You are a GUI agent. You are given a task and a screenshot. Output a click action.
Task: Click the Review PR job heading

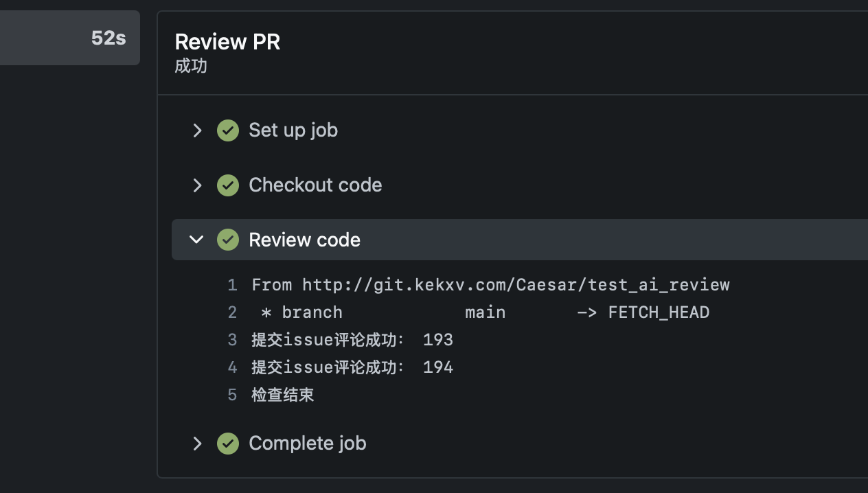[x=227, y=42]
